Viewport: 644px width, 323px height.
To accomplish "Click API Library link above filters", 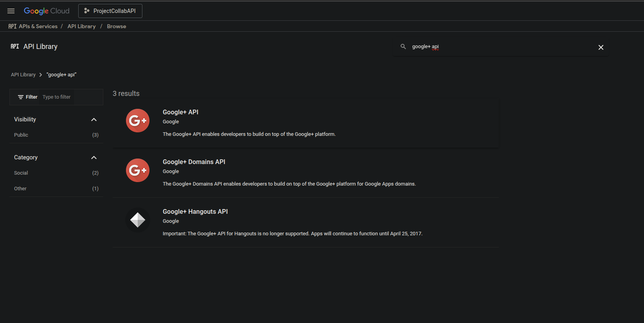I will (23, 75).
